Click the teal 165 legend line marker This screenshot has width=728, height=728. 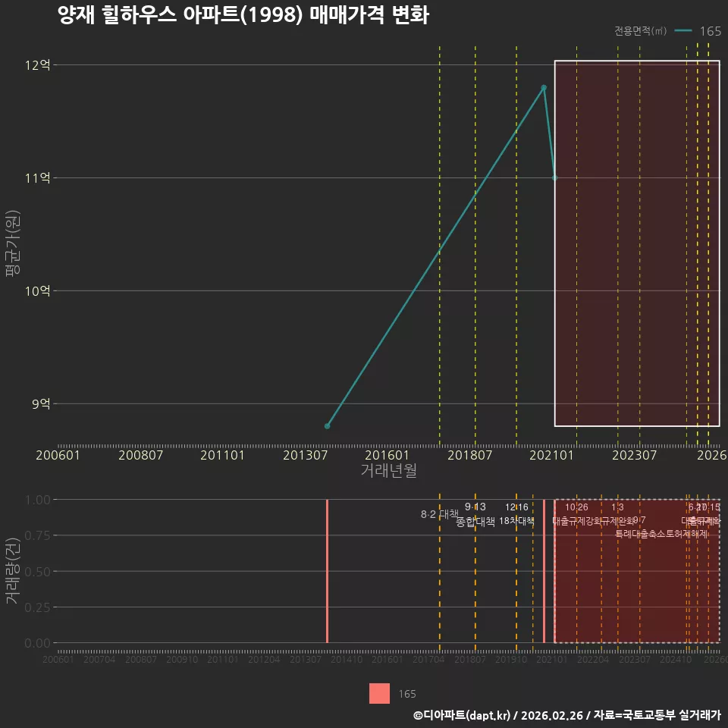[683, 31]
